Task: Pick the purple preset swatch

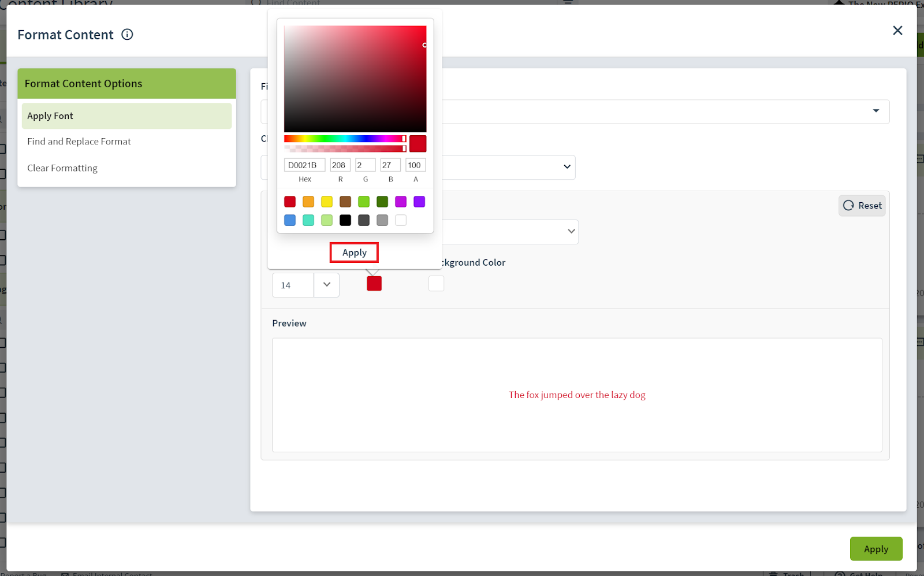Action: point(419,202)
